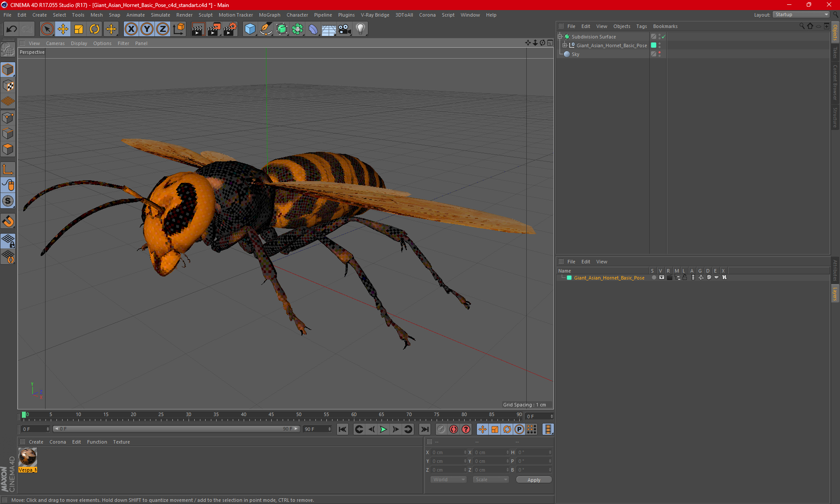Toggle Z axis lock
Screen dimensions: 840x504
[163, 29]
